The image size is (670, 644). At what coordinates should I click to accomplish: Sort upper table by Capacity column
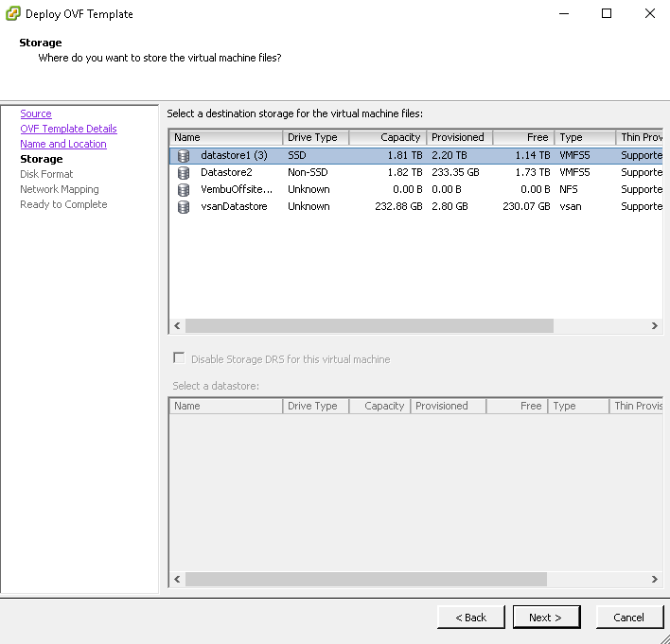pyautogui.click(x=388, y=137)
